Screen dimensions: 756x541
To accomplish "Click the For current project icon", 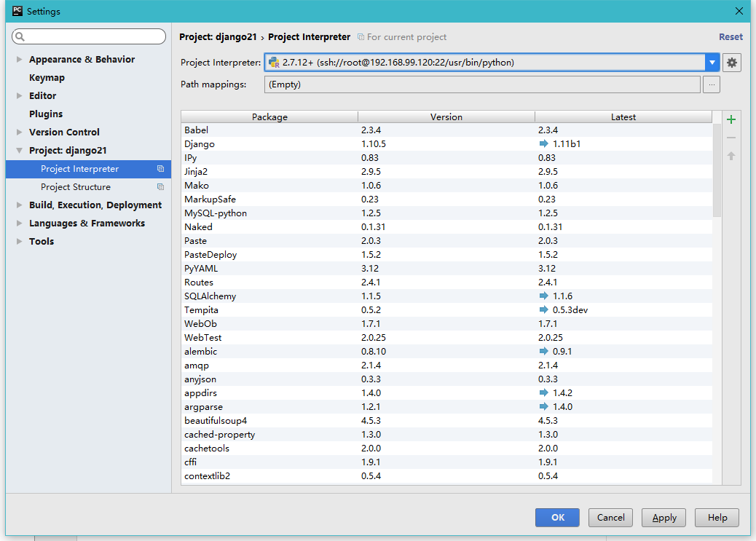I will click(x=361, y=37).
